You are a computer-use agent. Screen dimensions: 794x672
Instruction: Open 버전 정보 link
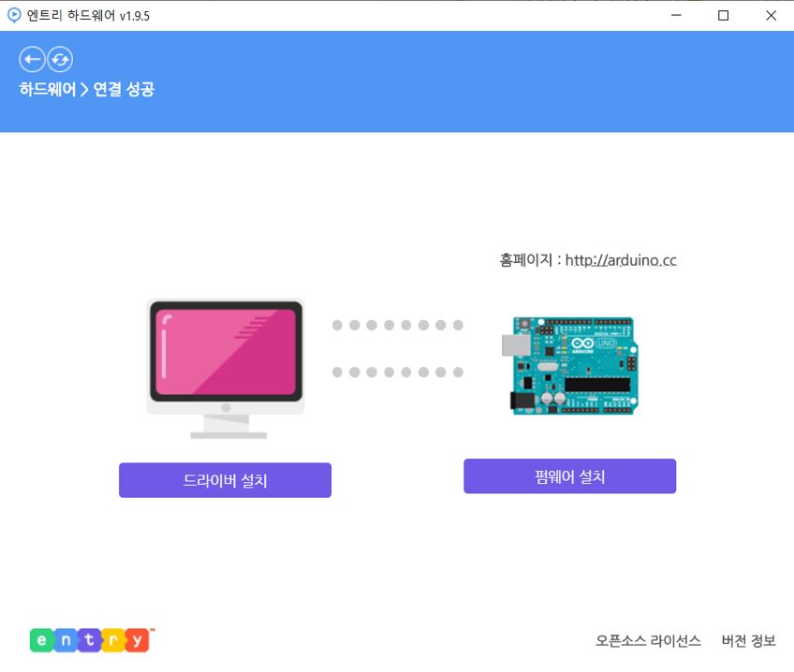tap(748, 640)
